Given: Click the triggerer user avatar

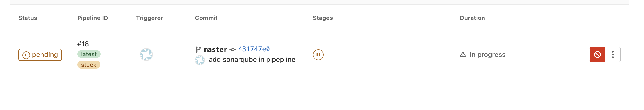Looking at the screenshot, I should pos(146,55).
